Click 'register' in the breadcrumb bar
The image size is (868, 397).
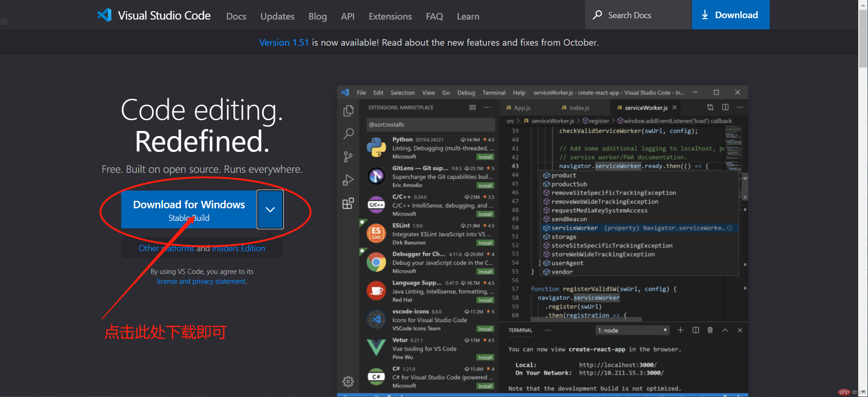599,121
